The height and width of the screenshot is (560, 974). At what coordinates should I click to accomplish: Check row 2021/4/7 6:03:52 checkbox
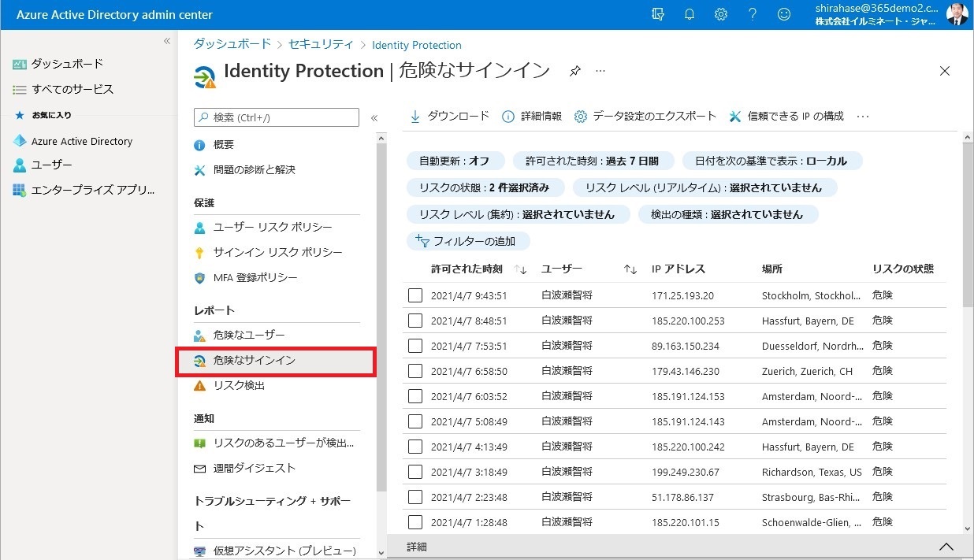(x=415, y=396)
